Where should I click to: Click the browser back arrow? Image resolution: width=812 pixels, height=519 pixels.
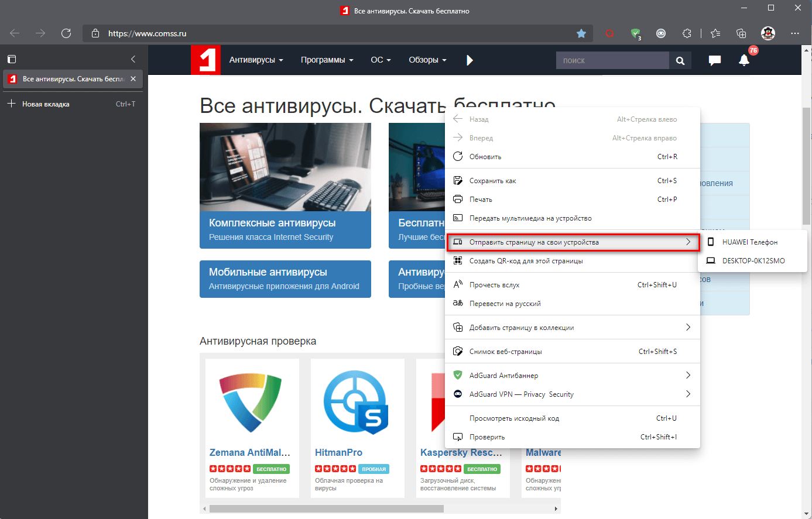click(x=15, y=33)
